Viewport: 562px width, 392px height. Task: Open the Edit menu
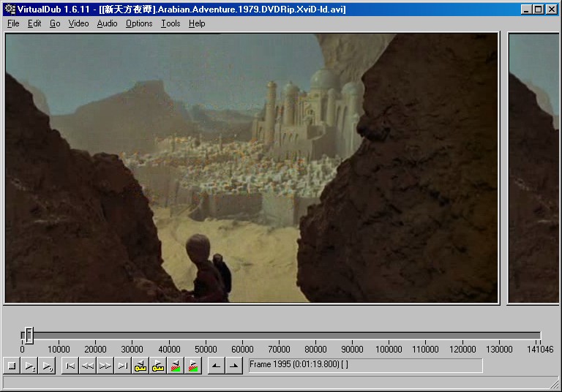click(34, 23)
